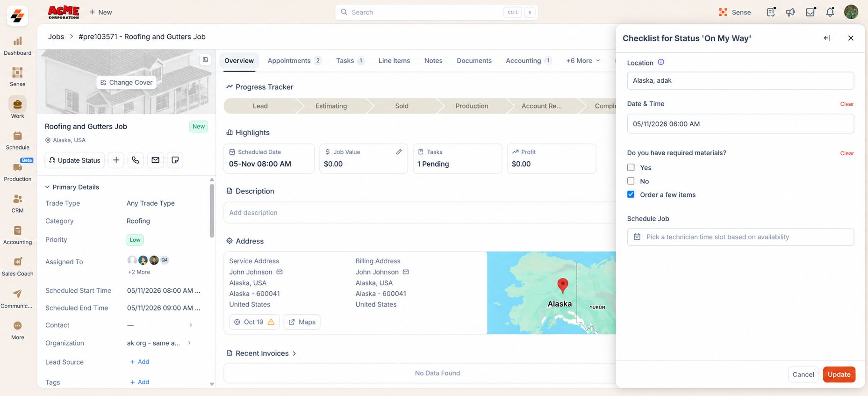Screen dimensions: 868x396
Task: Open Accounting in the left sidebar
Action: pyautogui.click(x=18, y=235)
